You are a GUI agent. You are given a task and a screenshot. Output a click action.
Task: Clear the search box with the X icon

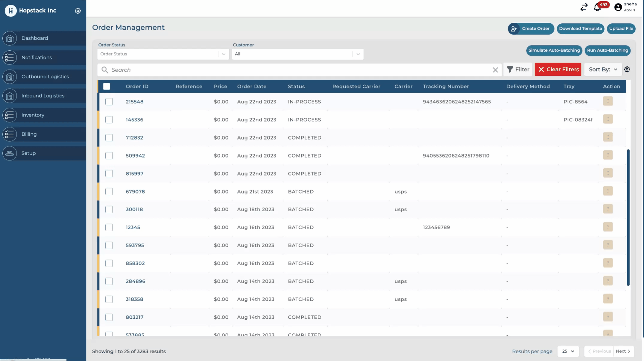(x=495, y=70)
